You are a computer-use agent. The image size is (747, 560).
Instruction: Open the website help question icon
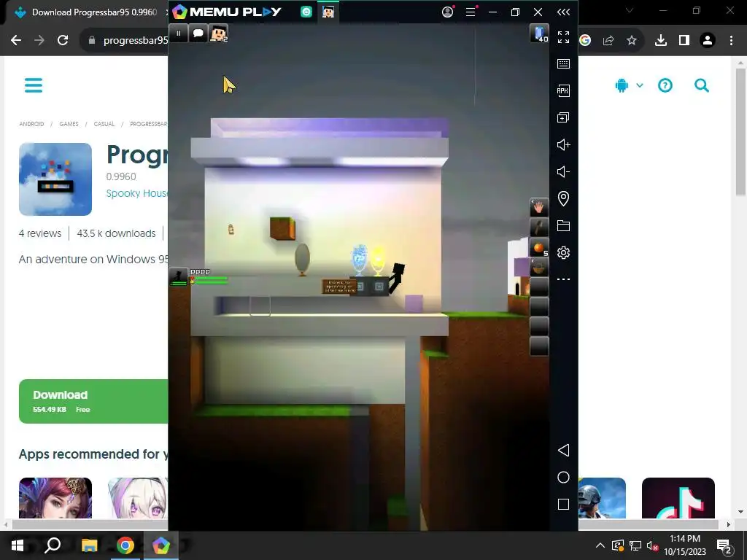coord(665,85)
